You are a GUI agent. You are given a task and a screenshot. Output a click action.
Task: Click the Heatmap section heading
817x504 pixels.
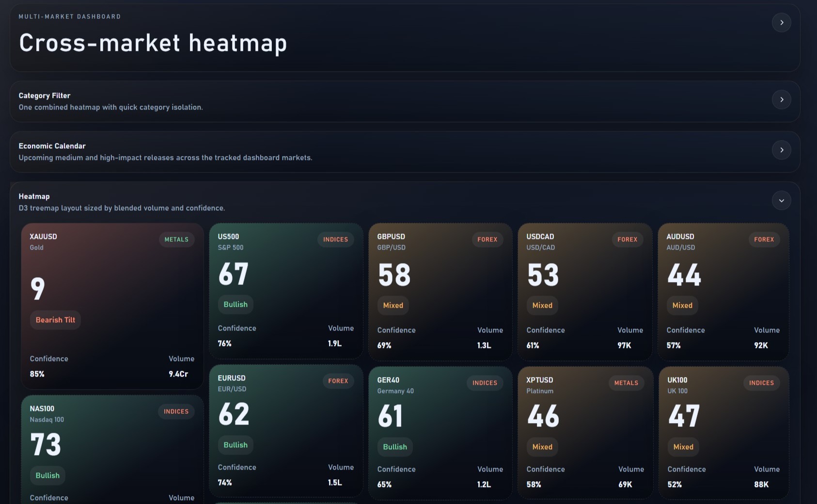pos(34,196)
